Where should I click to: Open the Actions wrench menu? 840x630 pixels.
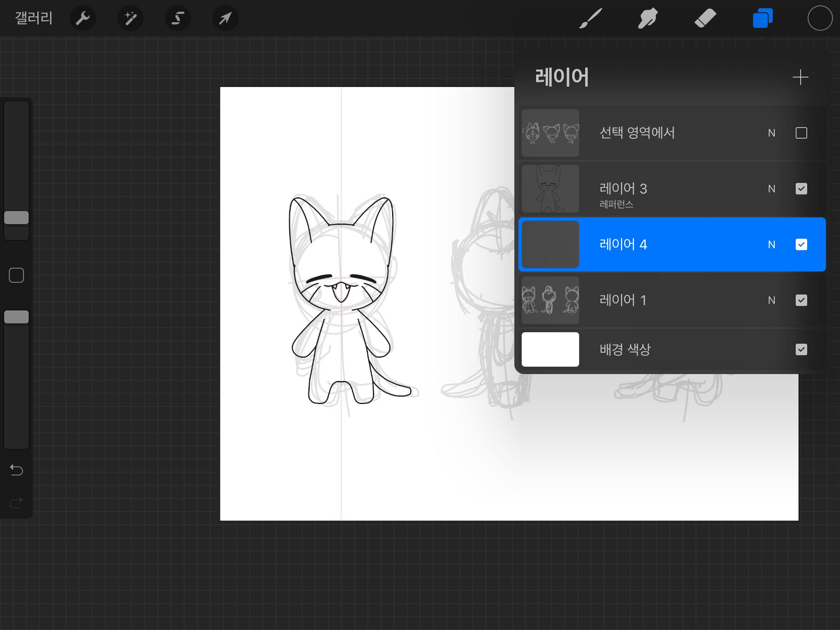coord(83,18)
